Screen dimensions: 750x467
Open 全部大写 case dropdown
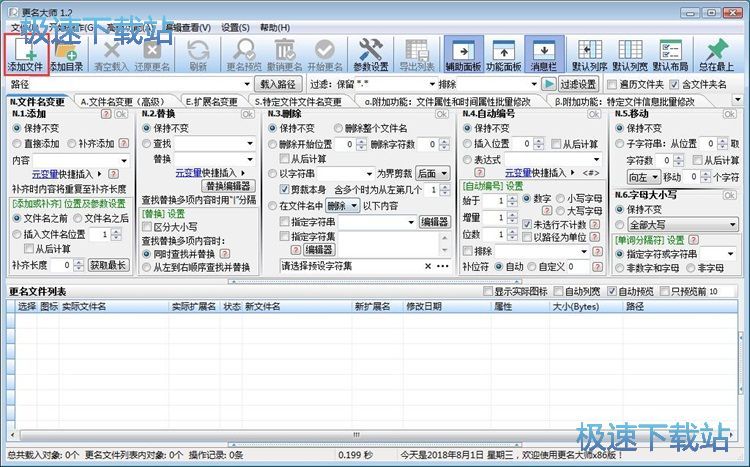[683, 224]
